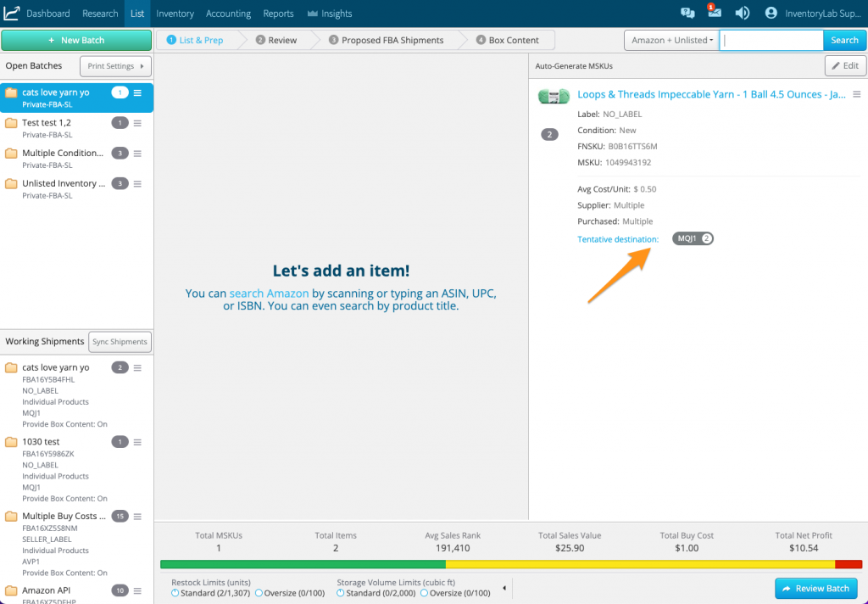Open menu for '1030 test' shipment
The height and width of the screenshot is (604, 868).
[x=137, y=442]
